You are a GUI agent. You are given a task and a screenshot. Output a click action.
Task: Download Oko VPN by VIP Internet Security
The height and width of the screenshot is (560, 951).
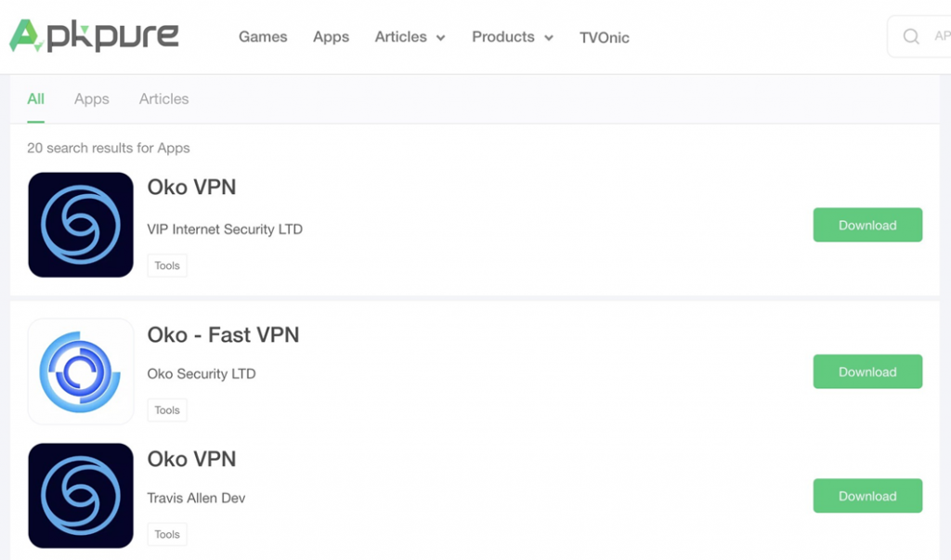point(867,225)
